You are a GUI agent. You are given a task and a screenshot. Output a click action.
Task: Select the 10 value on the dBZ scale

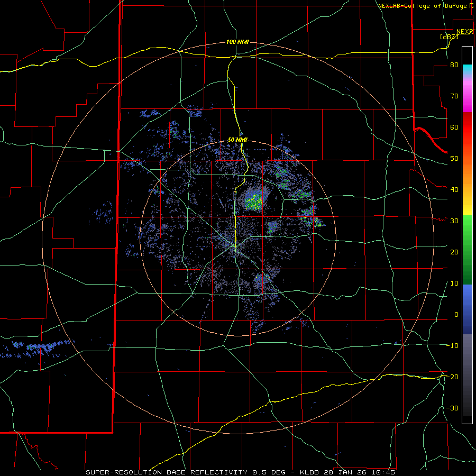(x=454, y=283)
